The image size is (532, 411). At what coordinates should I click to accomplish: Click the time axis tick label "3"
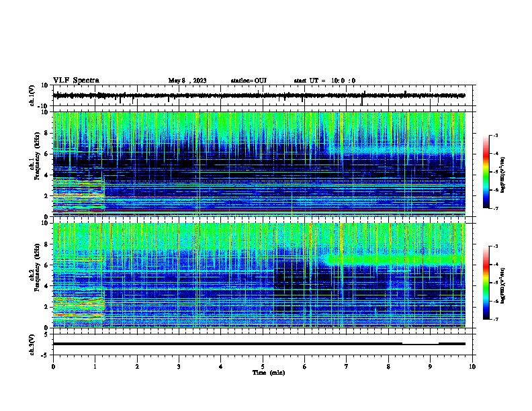(x=179, y=367)
